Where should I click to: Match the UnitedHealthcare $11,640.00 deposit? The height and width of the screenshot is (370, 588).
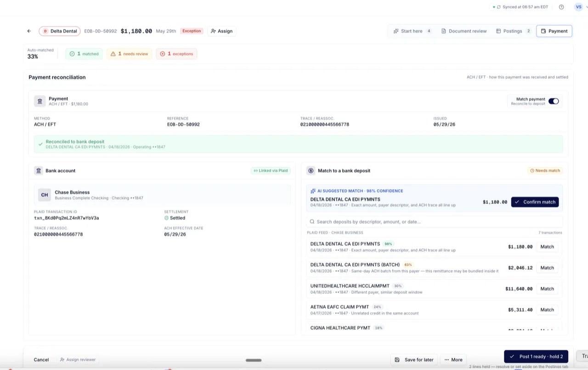pyautogui.click(x=547, y=289)
